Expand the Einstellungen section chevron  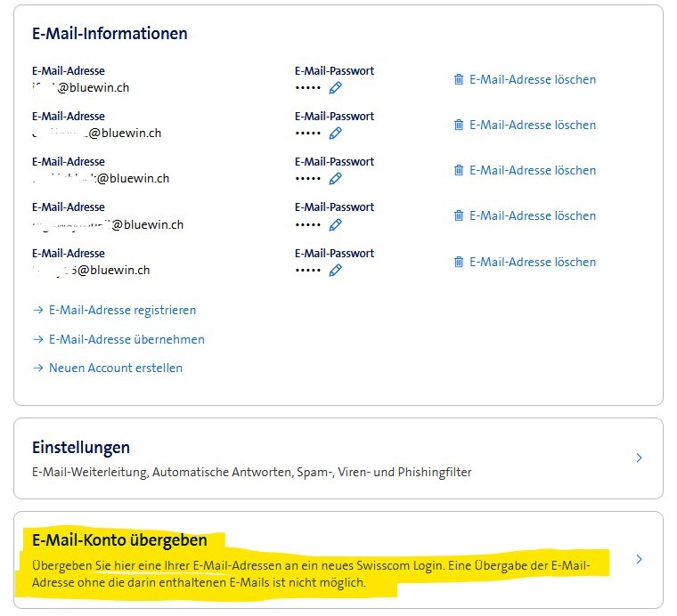639,458
